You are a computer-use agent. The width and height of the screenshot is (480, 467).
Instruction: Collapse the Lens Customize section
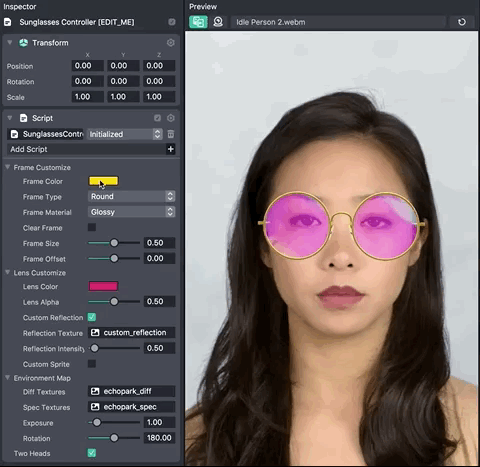[8, 272]
